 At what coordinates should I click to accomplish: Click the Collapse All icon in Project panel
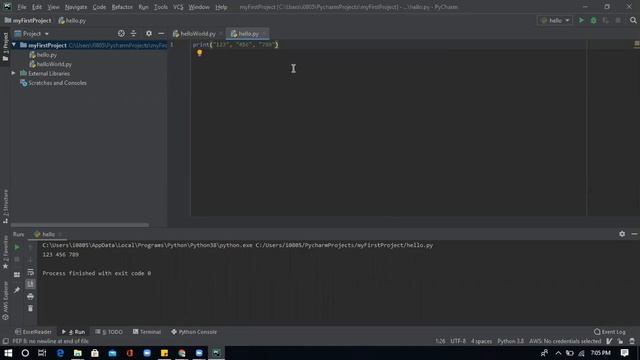(x=133, y=33)
